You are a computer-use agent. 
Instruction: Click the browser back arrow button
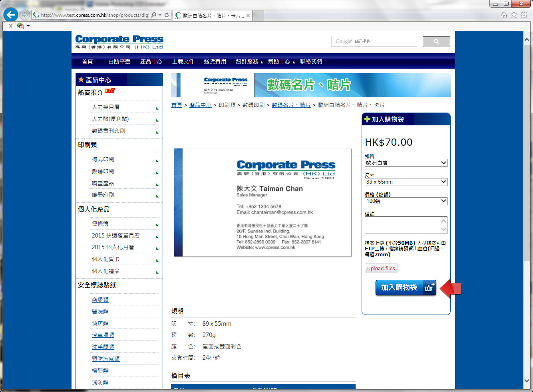pyautogui.click(x=11, y=15)
